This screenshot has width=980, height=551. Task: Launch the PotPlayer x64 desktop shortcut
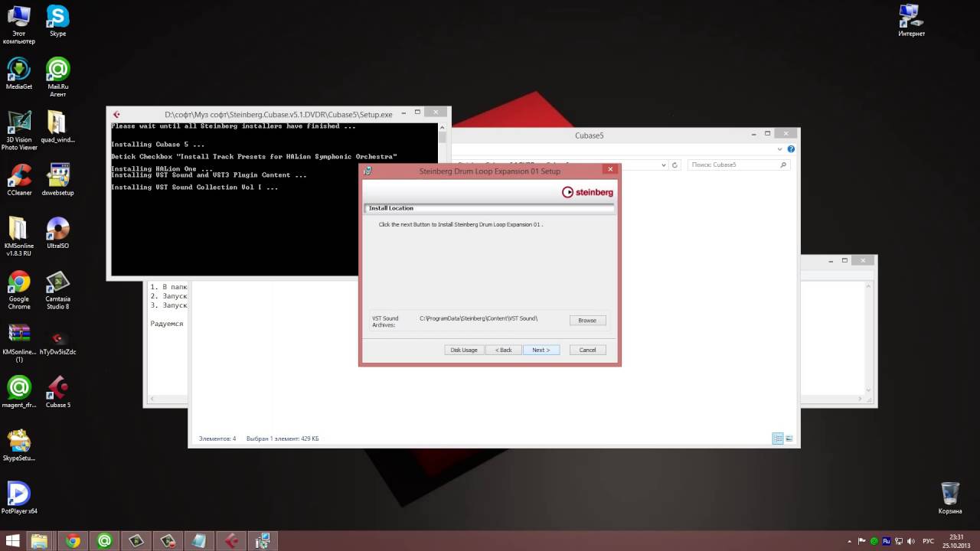coord(19,497)
